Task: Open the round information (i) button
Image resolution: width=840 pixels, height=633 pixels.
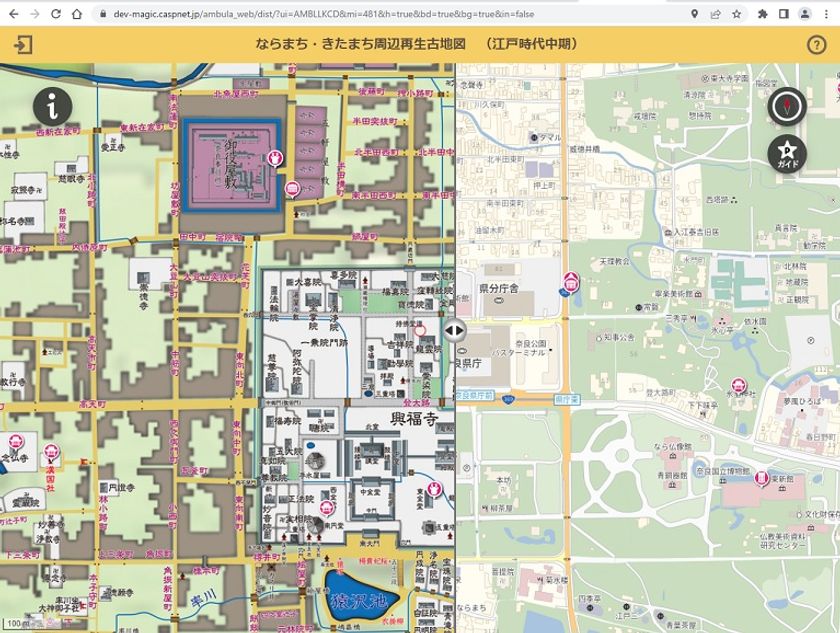Action: tap(52, 106)
